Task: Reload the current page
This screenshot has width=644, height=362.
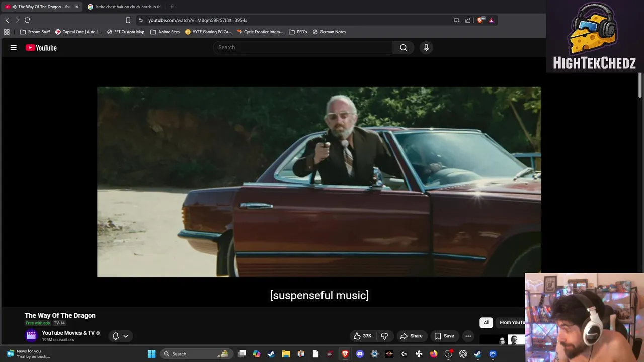Action: pyautogui.click(x=27, y=20)
